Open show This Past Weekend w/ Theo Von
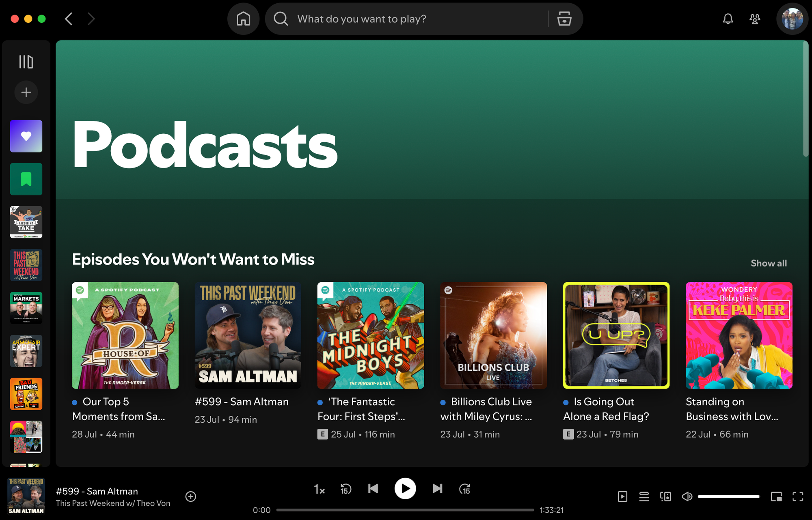The width and height of the screenshot is (812, 520). coord(113,503)
